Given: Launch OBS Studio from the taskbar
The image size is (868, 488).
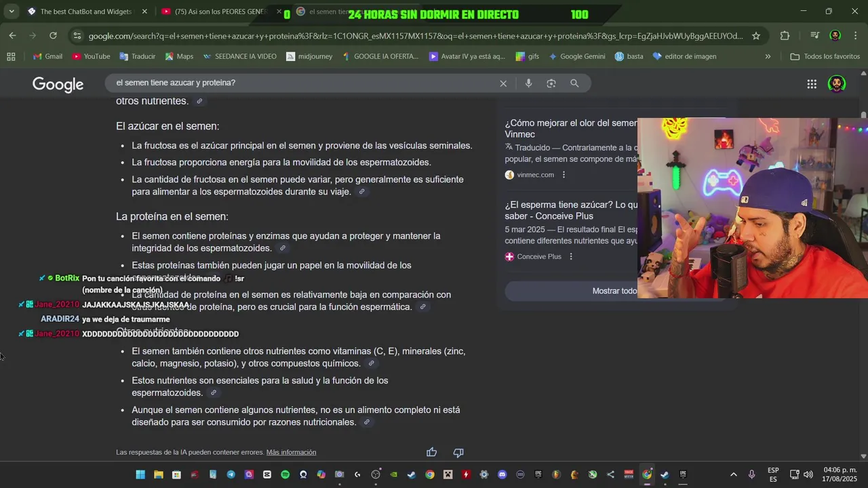Looking at the screenshot, I should (x=376, y=474).
